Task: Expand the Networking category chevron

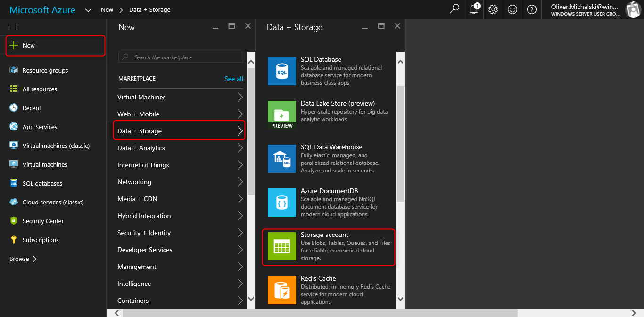Action: click(x=240, y=182)
